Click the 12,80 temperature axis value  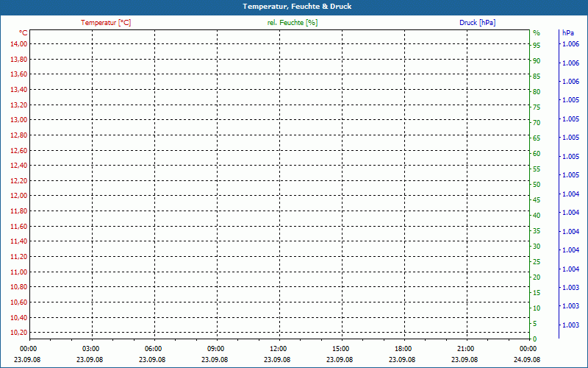[19, 135]
